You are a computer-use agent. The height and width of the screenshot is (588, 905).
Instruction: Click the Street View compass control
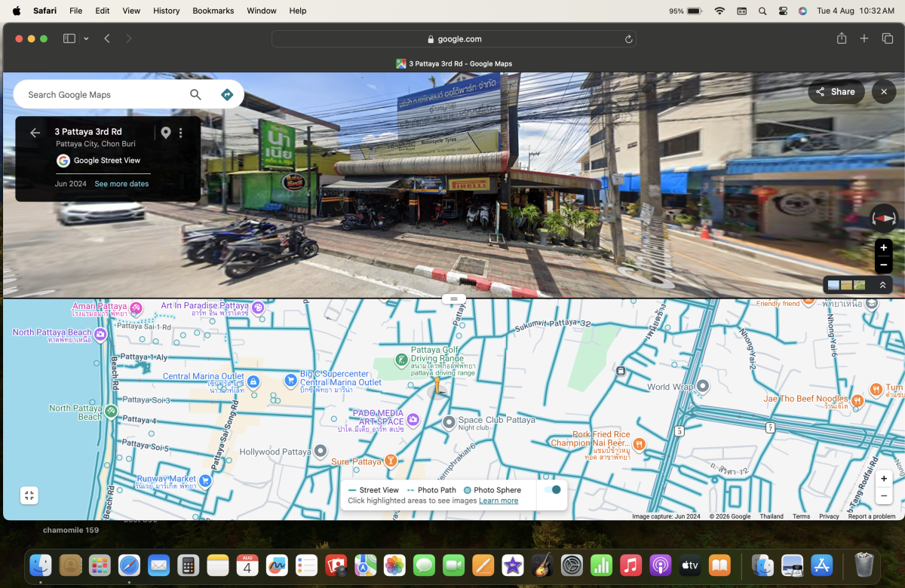point(884,218)
